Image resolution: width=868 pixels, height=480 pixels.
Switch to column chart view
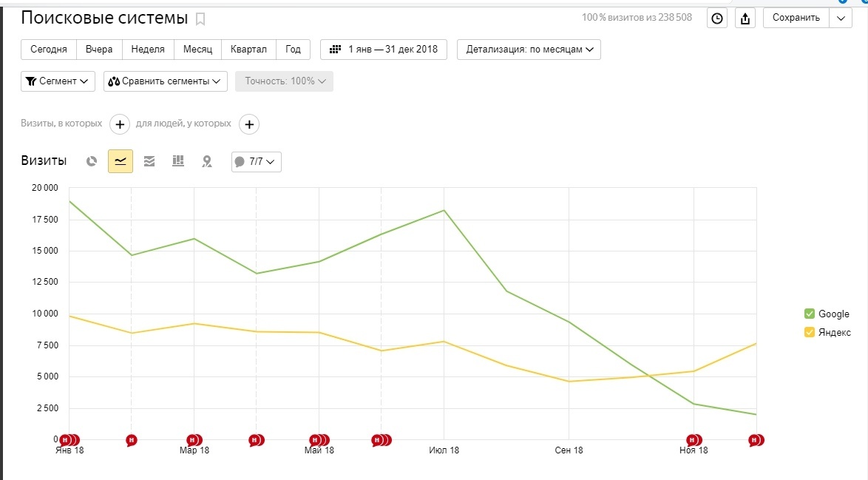pos(178,161)
